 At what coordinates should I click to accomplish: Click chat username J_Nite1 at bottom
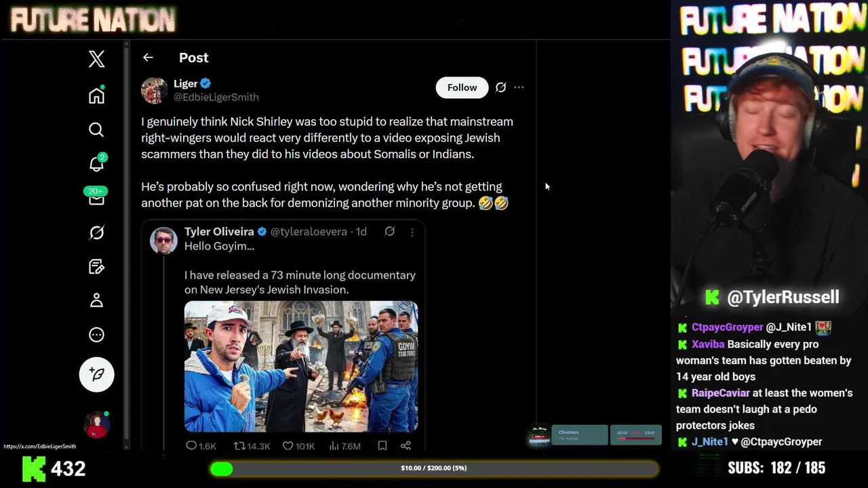[x=709, y=442]
